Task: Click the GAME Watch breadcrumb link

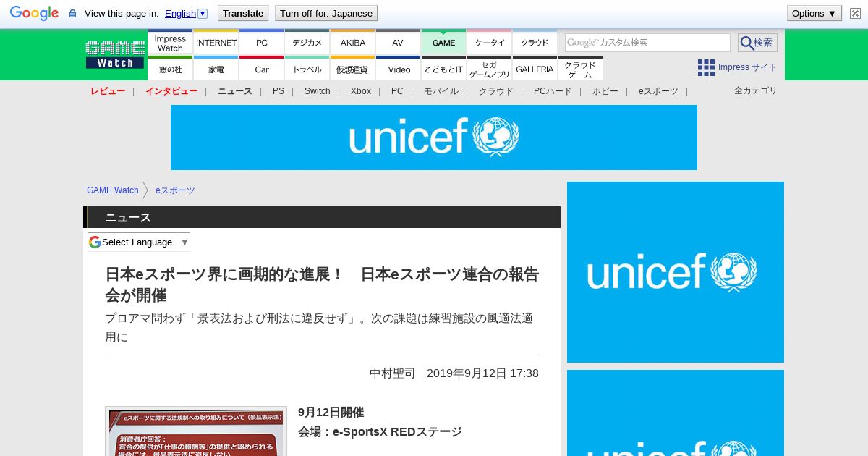Action: pos(113,190)
